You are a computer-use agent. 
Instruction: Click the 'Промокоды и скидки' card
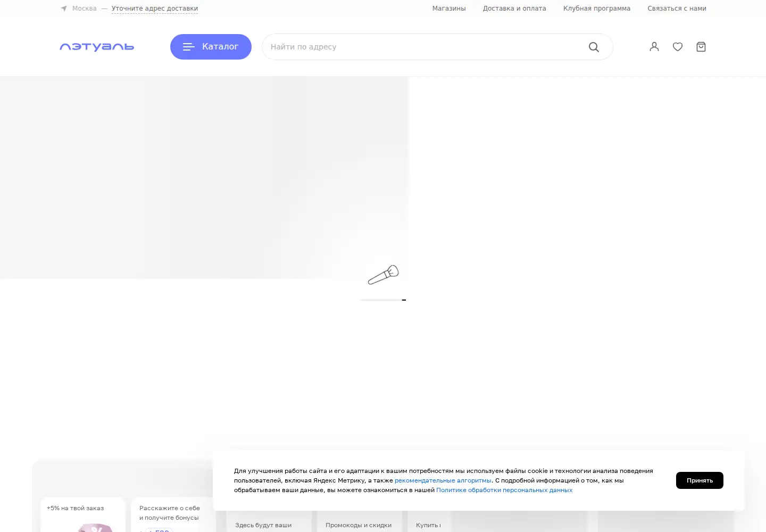click(360, 522)
